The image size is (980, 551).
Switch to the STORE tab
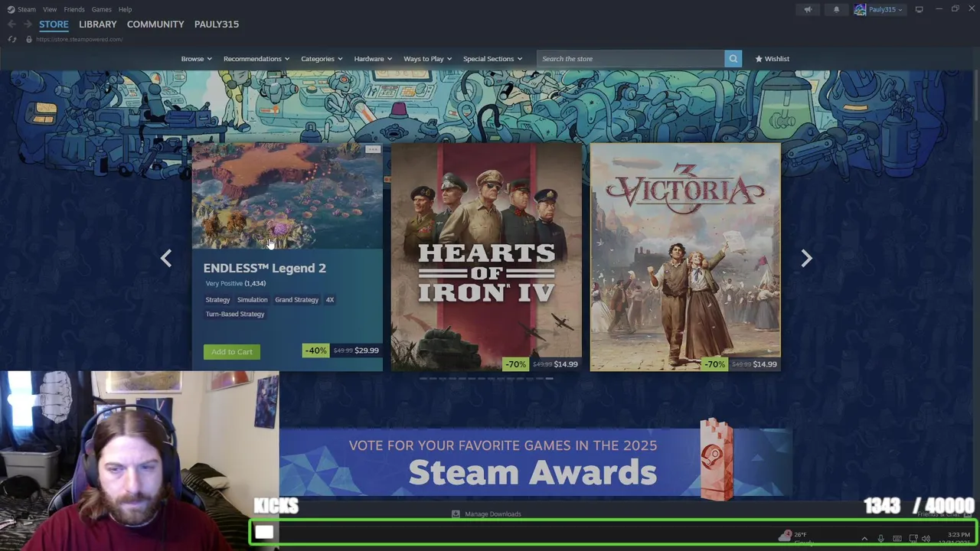[x=54, y=24]
